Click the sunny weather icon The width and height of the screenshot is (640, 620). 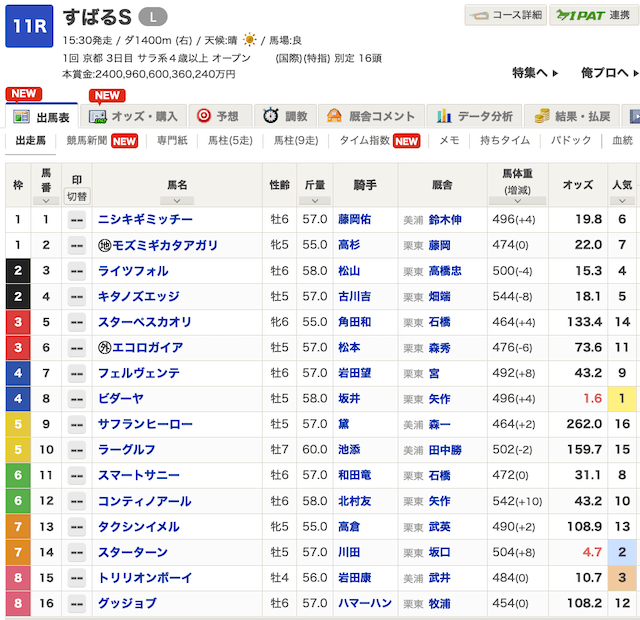[x=247, y=39]
